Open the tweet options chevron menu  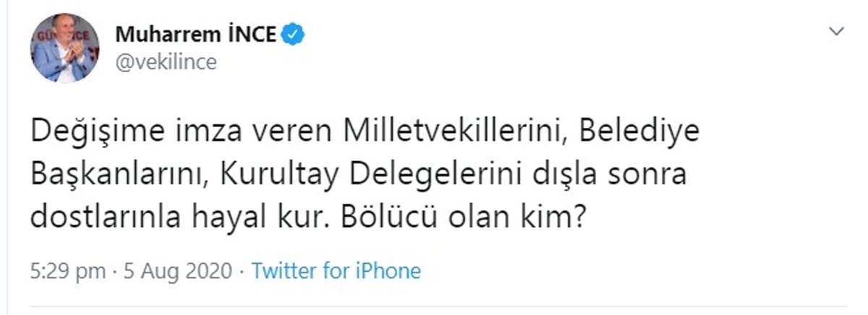[837, 32]
